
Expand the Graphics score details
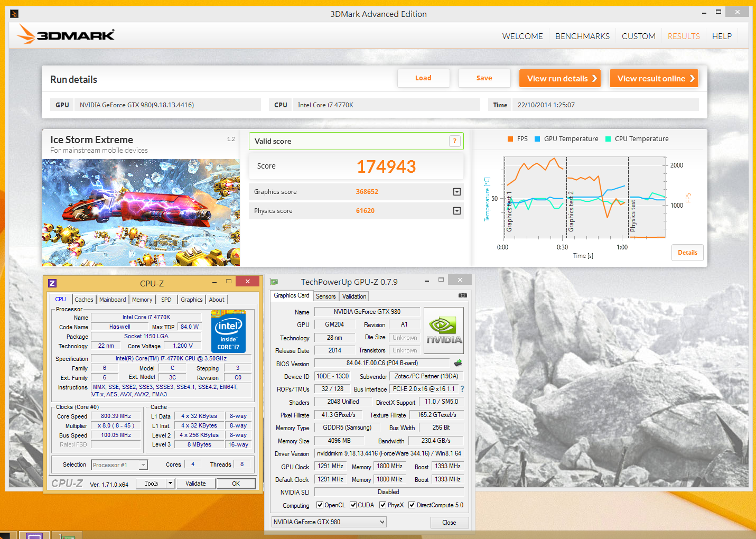pyautogui.click(x=457, y=192)
